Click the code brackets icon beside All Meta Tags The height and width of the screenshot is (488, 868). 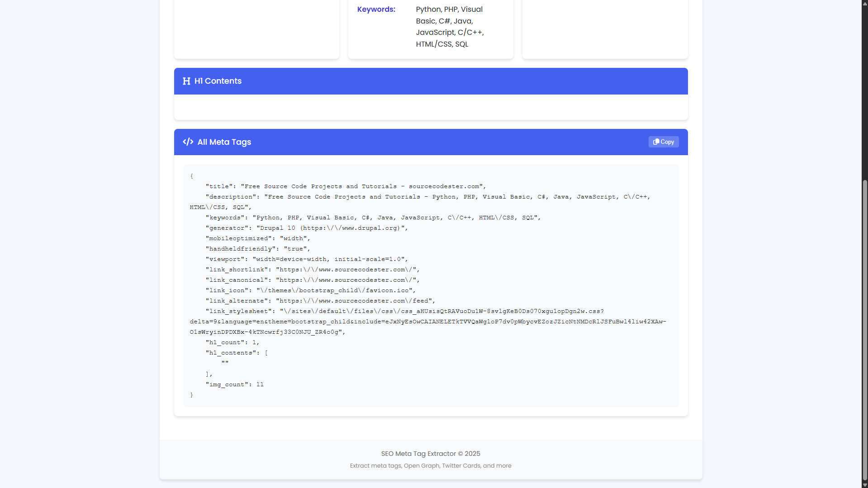tap(188, 142)
